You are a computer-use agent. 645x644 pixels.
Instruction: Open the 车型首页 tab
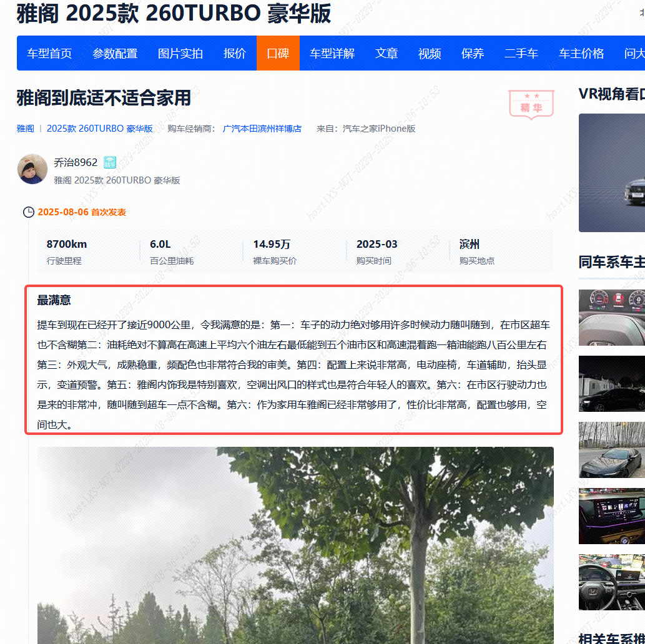(x=49, y=54)
